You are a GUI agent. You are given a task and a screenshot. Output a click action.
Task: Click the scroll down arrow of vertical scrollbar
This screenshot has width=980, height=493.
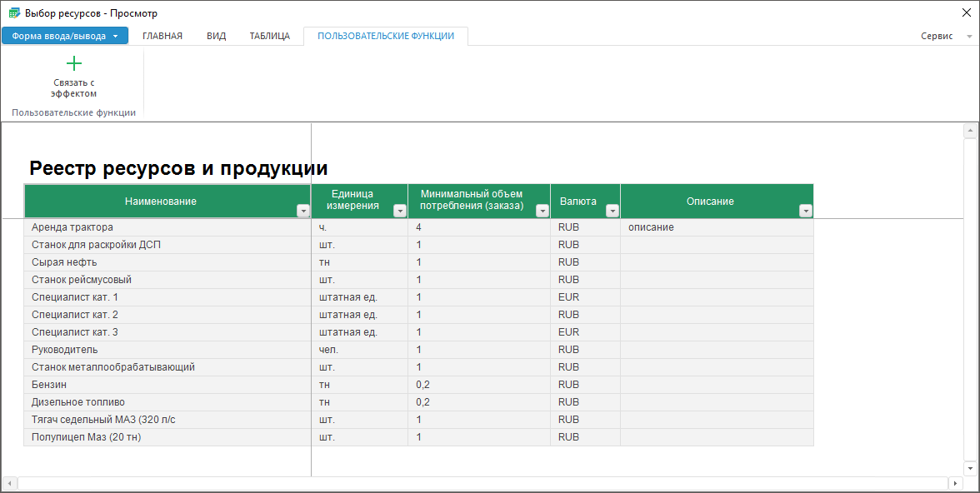969,468
